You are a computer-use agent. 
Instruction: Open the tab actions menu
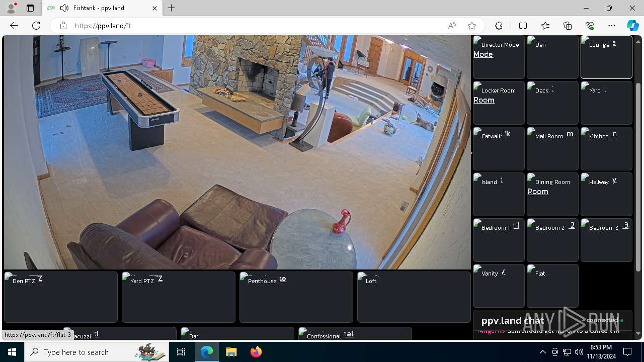[30, 8]
